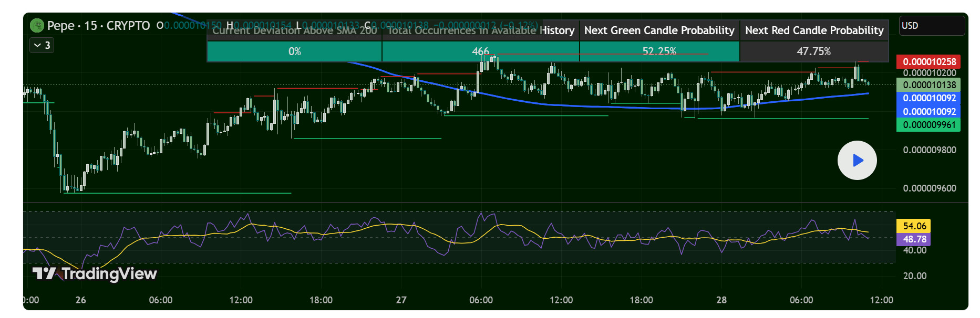Image resolution: width=980 pixels, height=318 pixels.
Task: Click the yellow RSI average value 54.06
Action: click(x=914, y=226)
